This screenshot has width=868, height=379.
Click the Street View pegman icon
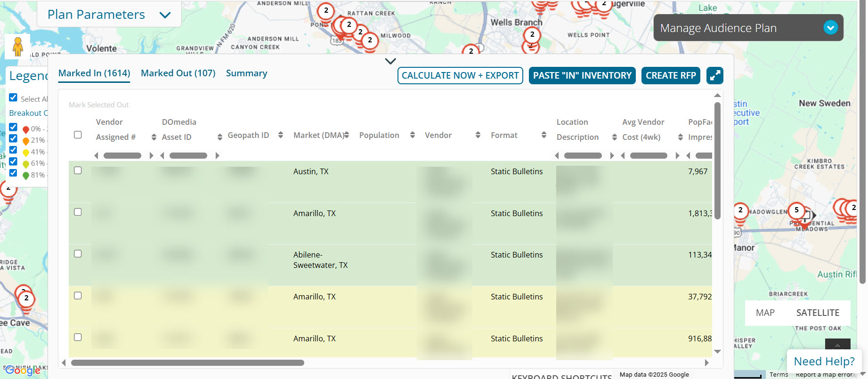coord(18,47)
